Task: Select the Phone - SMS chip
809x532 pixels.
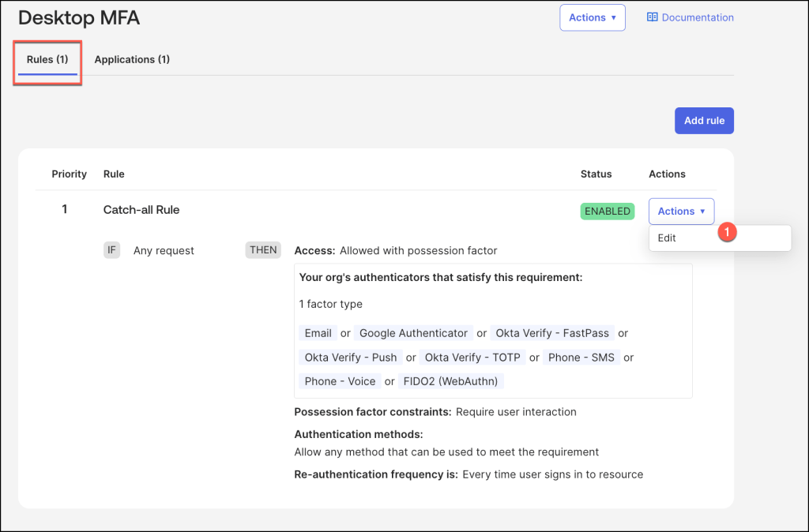Action: [581, 358]
